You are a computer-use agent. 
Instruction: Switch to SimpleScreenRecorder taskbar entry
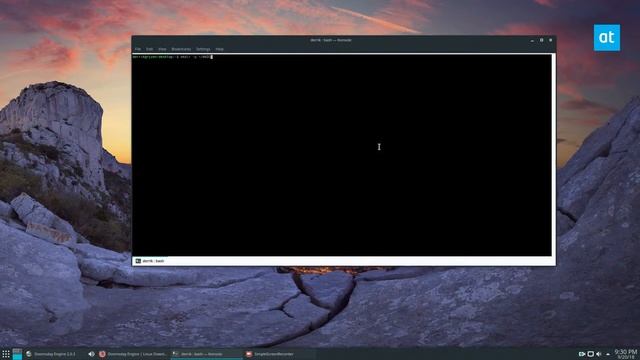tap(280, 354)
